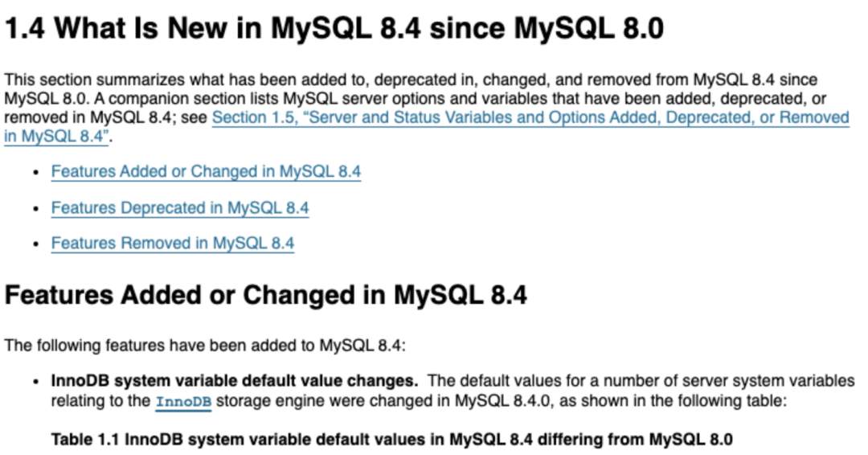Click the large Features Added or Changed section heading
The width and height of the screenshot is (868, 455).
pos(266,295)
